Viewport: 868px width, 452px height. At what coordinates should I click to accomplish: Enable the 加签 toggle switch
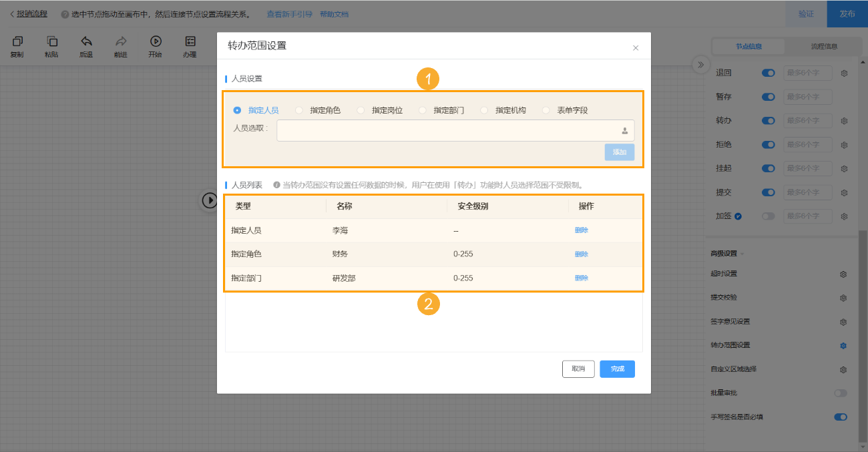click(768, 216)
